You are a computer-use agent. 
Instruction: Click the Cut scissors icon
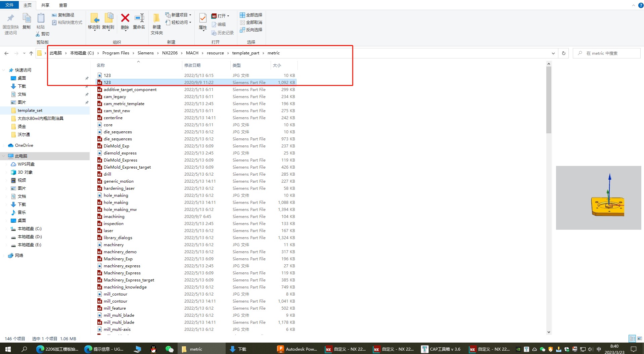pyautogui.click(x=38, y=34)
